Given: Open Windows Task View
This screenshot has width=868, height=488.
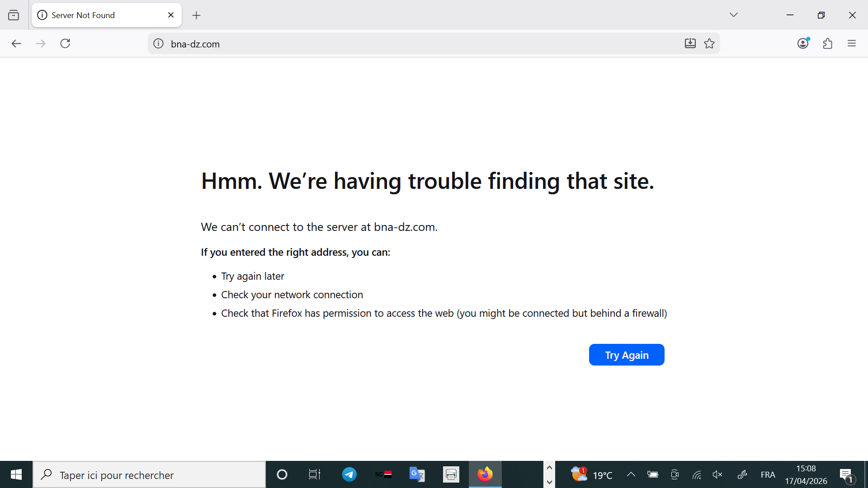Looking at the screenshot, I should pyautogui.click(x=314, y=474).
